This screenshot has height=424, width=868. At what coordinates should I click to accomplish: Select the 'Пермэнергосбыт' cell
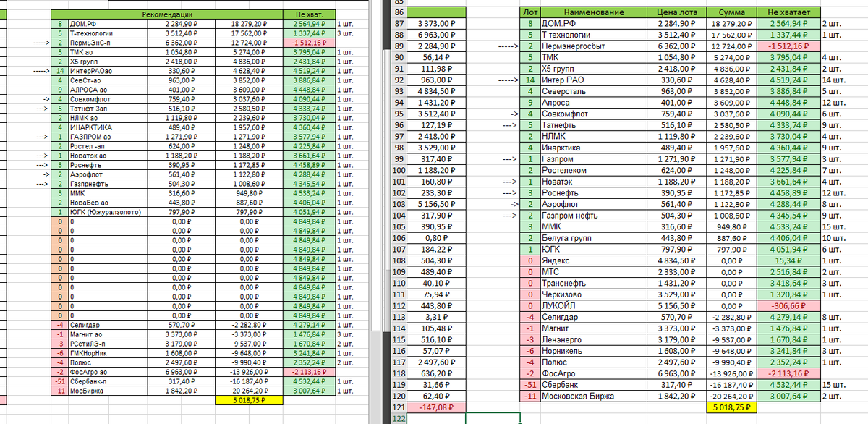595,46
